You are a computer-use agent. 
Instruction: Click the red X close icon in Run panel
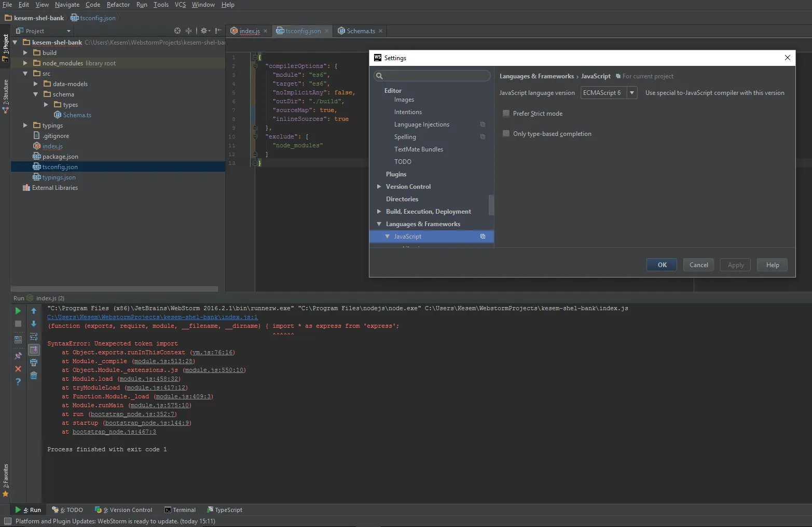click(18, 369)
